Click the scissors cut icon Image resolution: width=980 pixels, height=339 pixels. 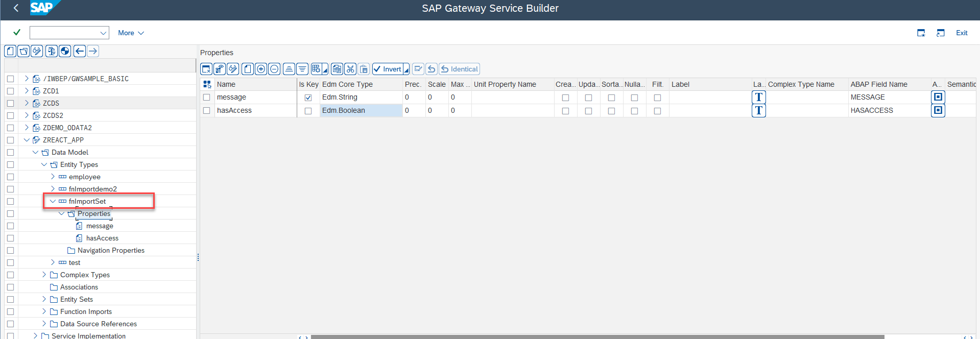[x=350, y=69]
